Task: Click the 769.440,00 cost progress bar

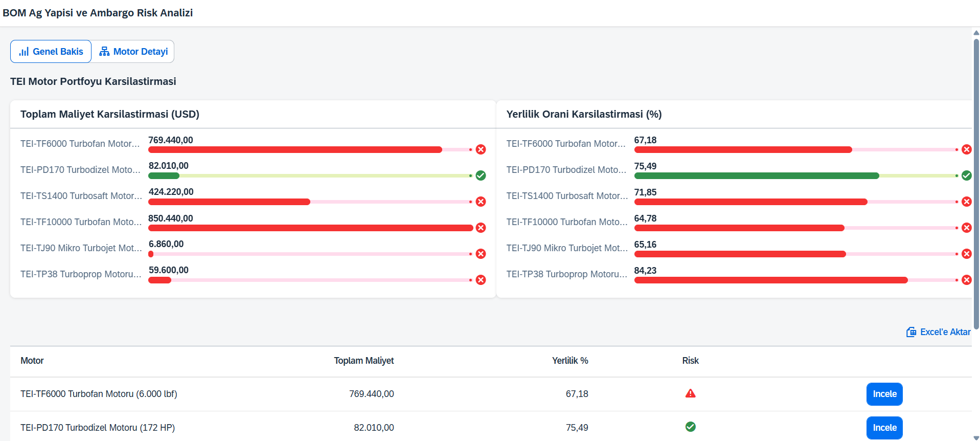Action: (x=310, y=149)
